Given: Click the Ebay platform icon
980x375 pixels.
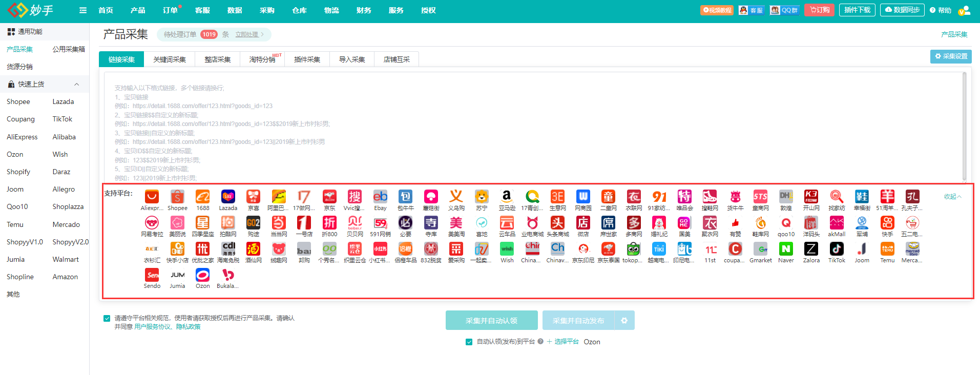Looking at the screenshot, I should pos(380,197).
